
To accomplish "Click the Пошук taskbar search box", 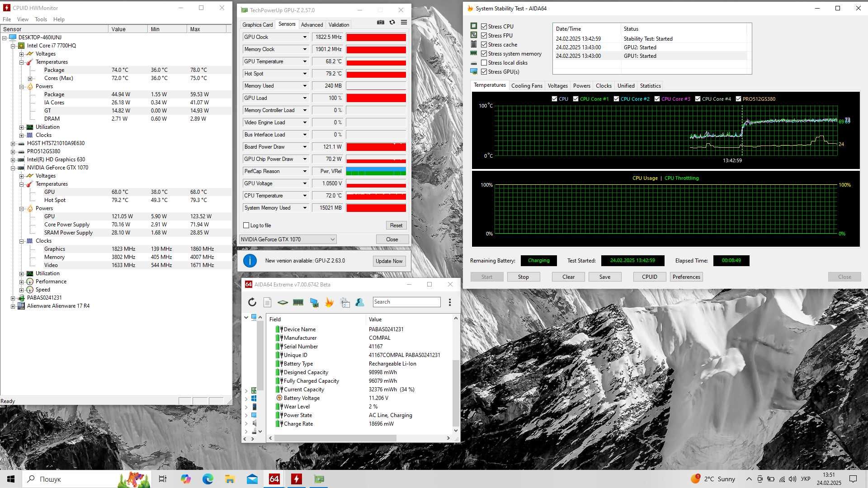I will (x=86, y=479).
